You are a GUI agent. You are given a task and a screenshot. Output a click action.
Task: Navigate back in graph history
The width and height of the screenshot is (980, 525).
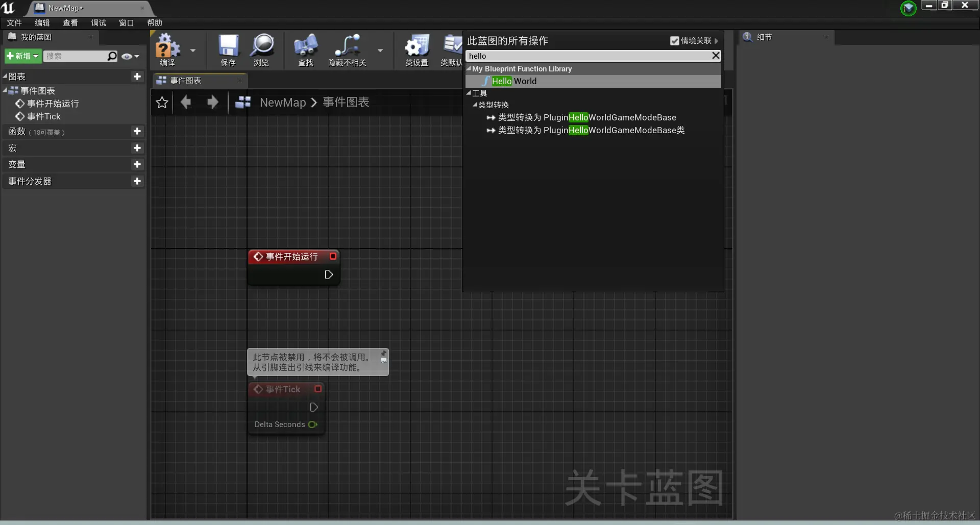click(186, 102)
